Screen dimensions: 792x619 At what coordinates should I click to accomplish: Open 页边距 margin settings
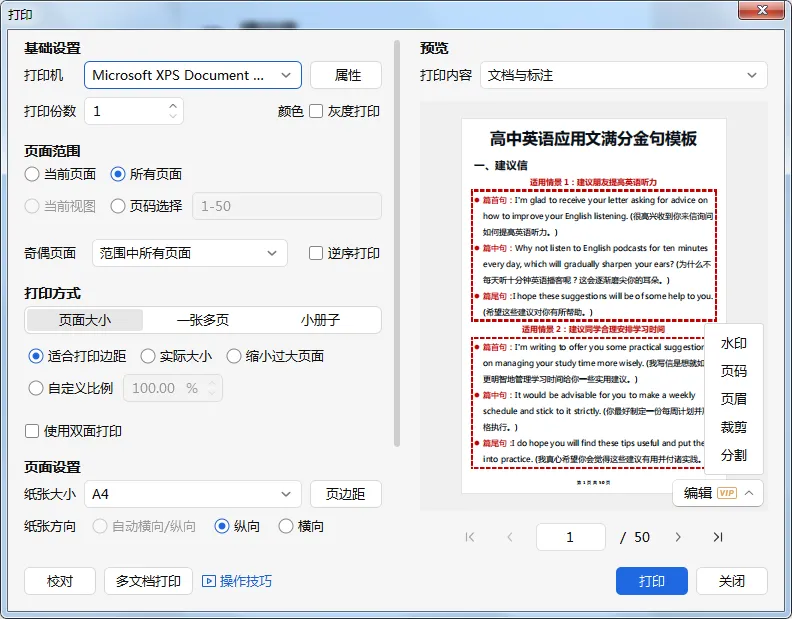(x=346, y=494)
